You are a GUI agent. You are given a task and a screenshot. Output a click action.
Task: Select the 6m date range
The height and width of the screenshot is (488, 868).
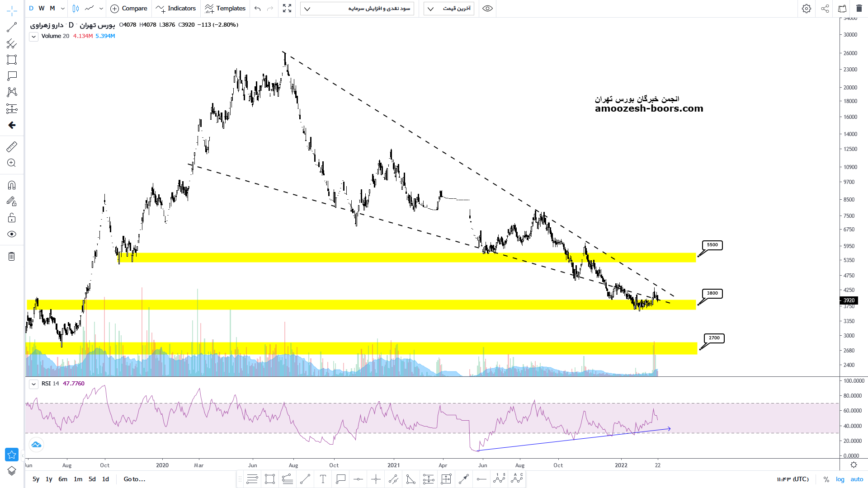pos(63,479)
